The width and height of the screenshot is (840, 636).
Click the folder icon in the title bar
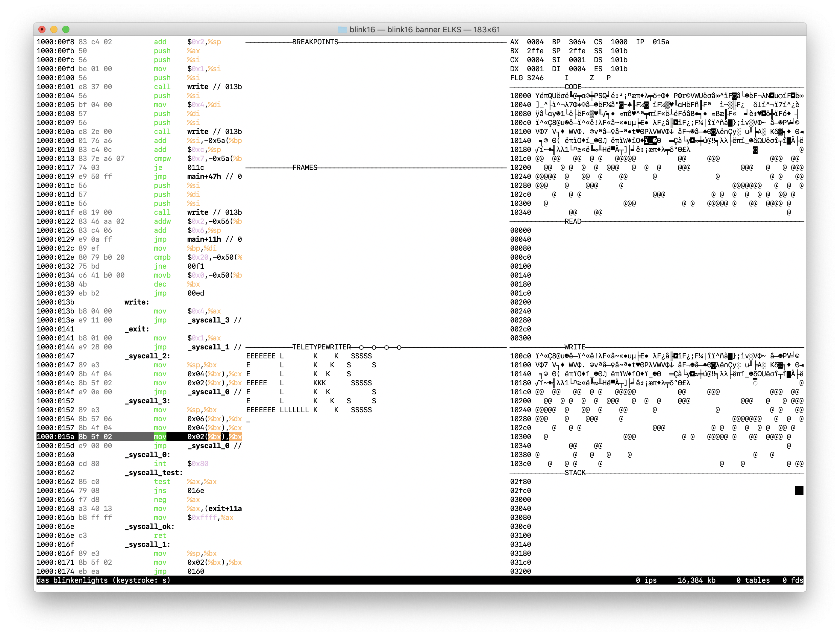point(342,30)
